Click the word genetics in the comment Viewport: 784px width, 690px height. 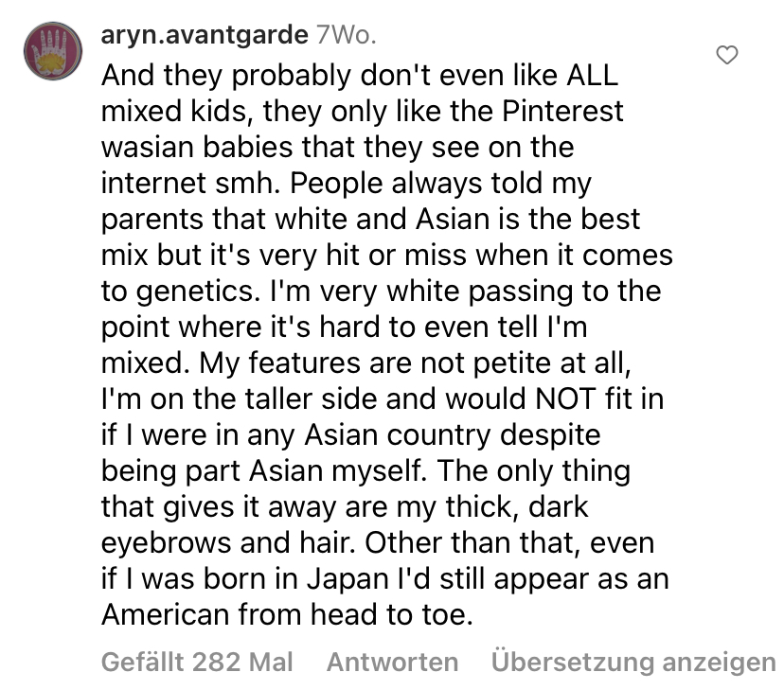(x=198, y=292)
